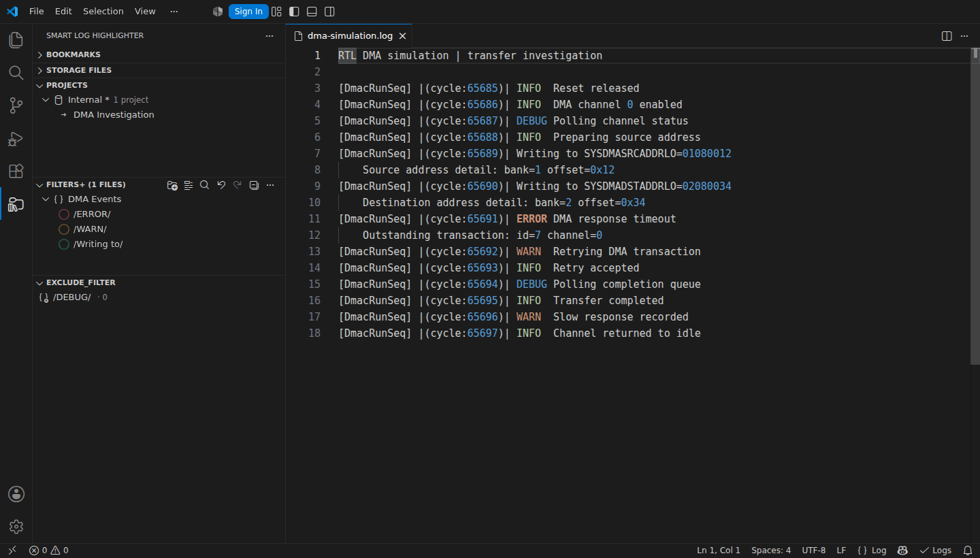Toggle the /Writing to/ filter circle

point(64,244)
